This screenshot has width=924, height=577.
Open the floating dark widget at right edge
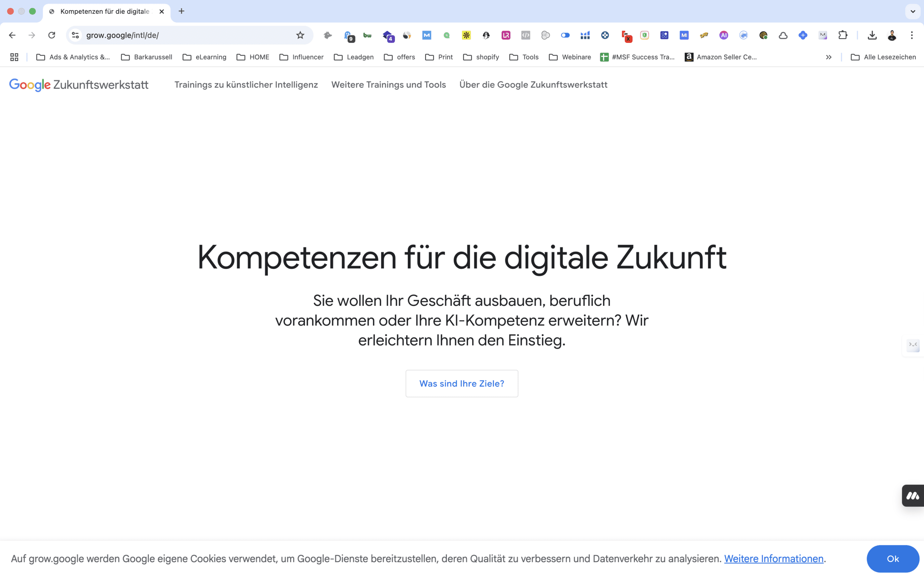[x=913, y=496]
